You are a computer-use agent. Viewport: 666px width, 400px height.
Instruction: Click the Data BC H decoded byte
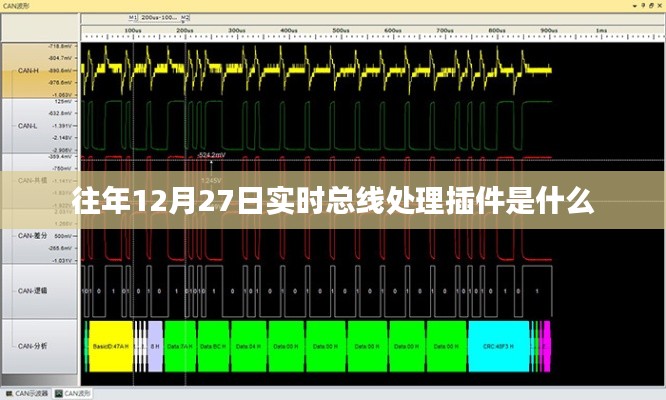[214, 346]
